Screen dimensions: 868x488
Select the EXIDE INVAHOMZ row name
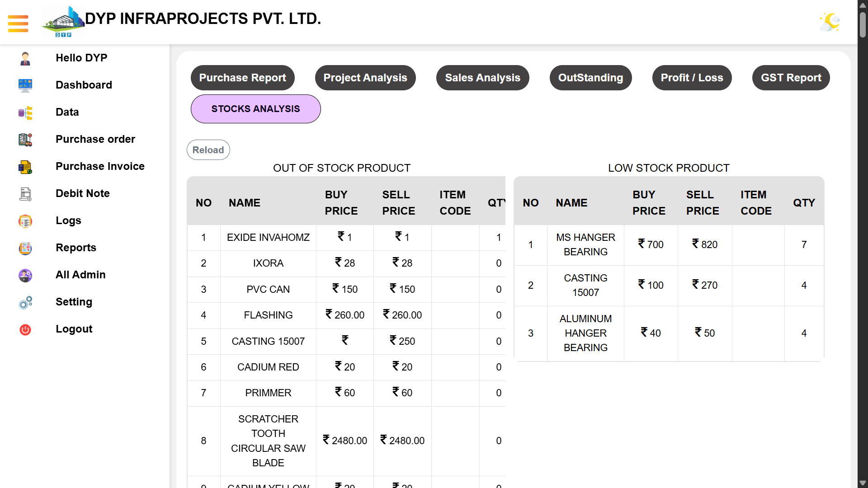[268, 238]
